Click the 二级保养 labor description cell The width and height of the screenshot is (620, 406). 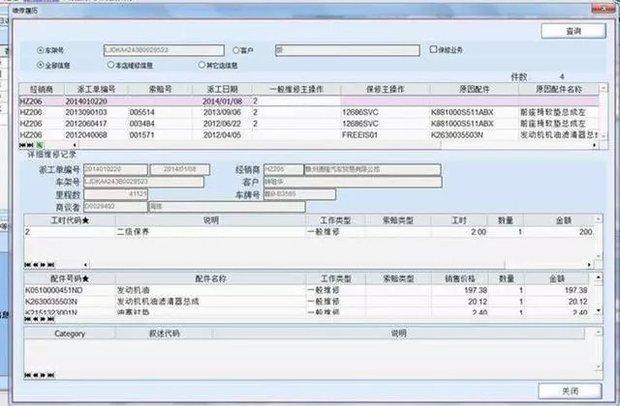click(x=210, y=232)
